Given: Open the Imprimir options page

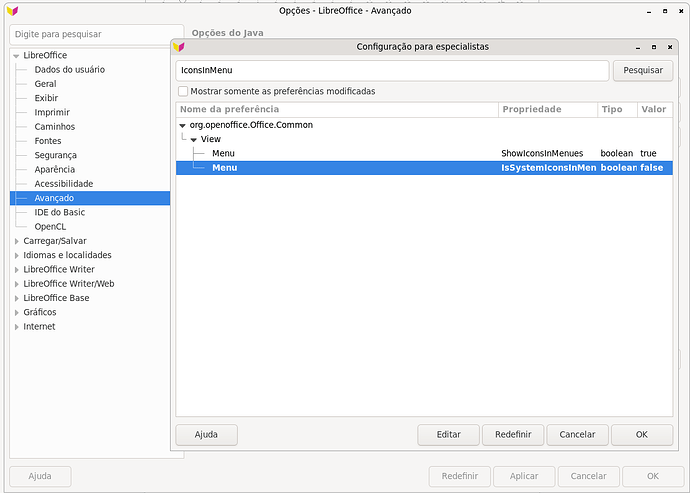Looking at the screenshot, I should click(x=52, y=112).
